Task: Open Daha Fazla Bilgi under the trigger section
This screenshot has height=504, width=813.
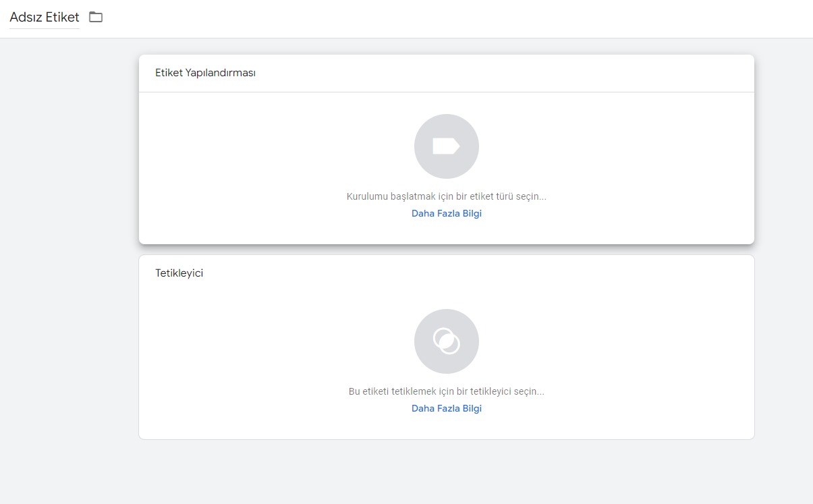Action: point(447,408)
